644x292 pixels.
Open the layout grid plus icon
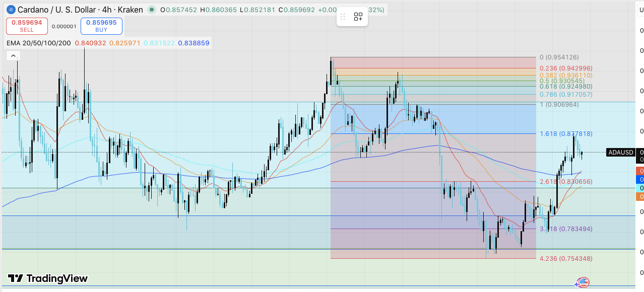pos(358,17)
